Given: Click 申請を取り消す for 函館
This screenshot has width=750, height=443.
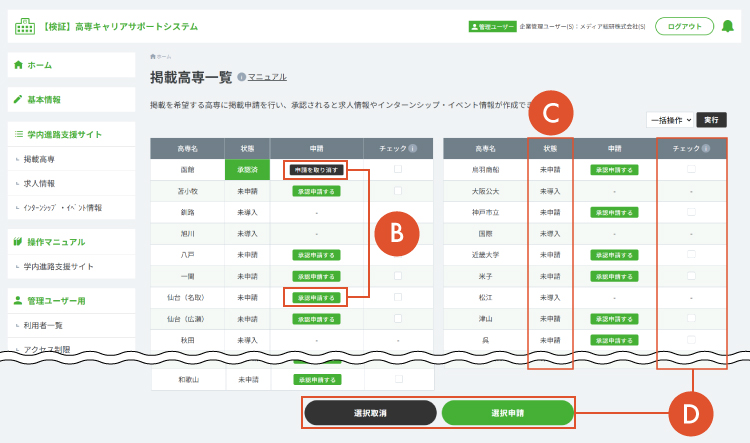Looking at the screenshot, I should coord(316,170).
